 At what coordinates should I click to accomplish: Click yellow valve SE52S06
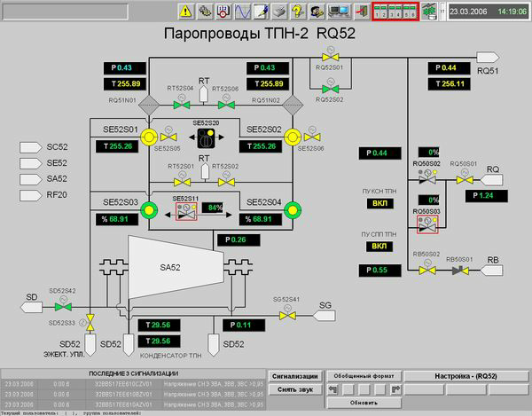(x=312, y=137)
